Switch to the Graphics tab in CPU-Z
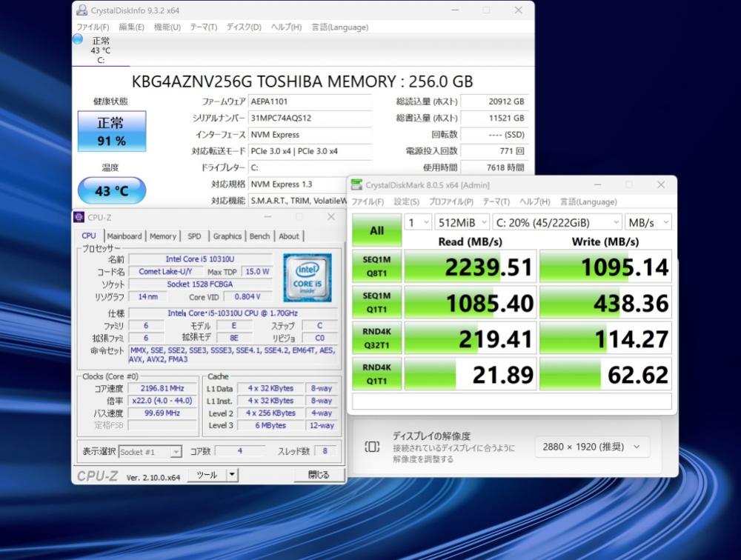 point(227,236)
